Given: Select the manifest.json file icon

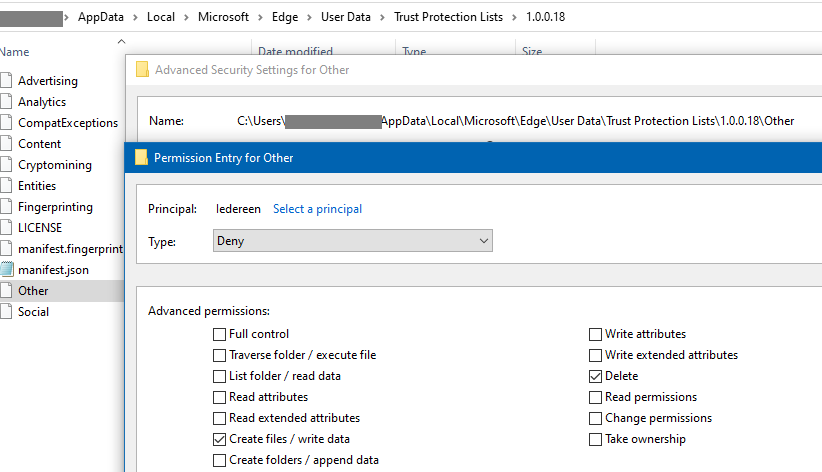Looking at the screenshot, I should [7, 270].
